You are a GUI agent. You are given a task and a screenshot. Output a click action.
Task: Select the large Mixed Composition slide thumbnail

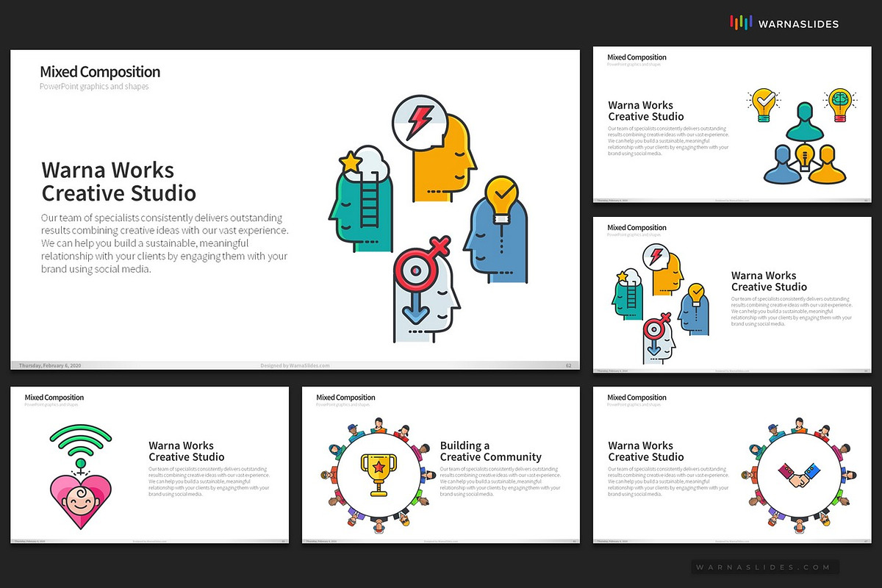tap(295, 209)
